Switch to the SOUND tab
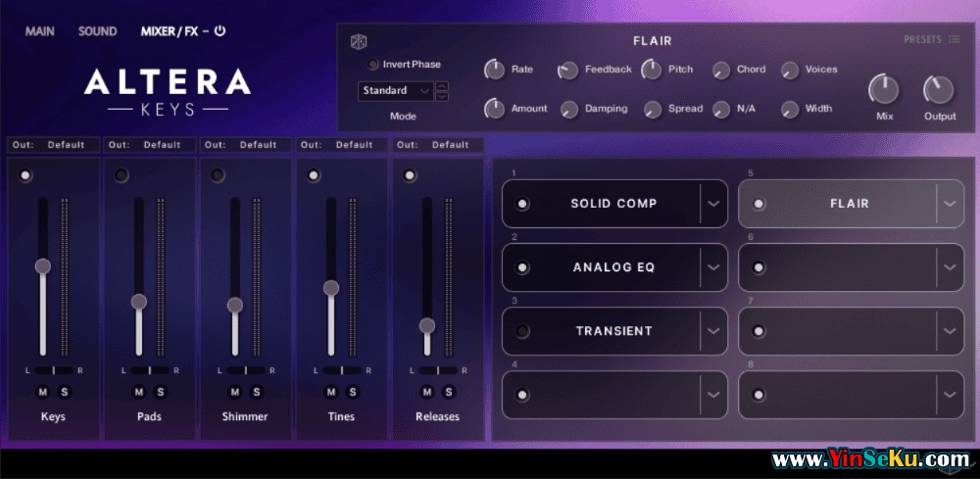980x479 pixels. tap(97, 31)
